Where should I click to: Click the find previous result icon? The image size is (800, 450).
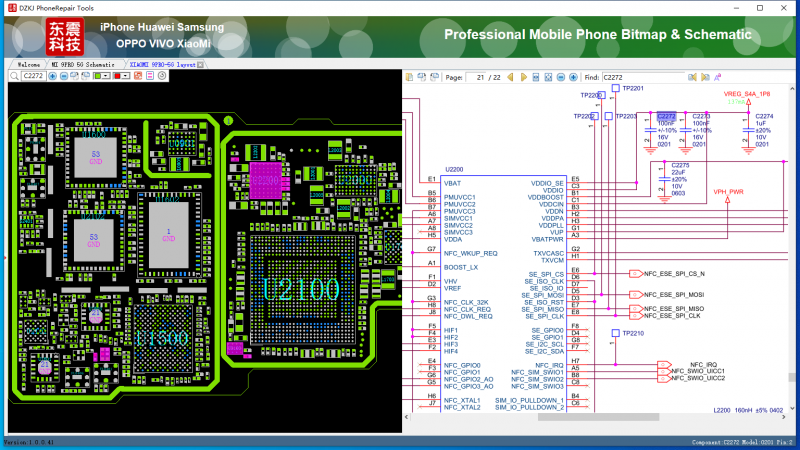pos(691,76)
